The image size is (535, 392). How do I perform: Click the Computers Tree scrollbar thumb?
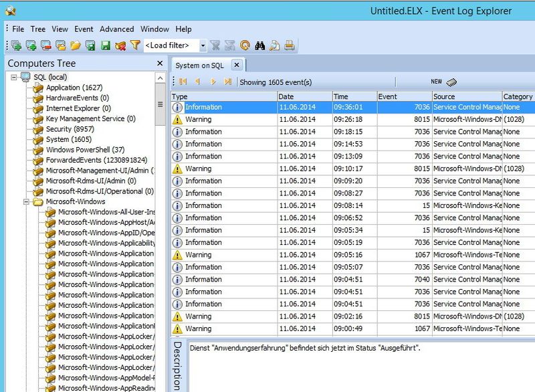click(x=160, y=104)
